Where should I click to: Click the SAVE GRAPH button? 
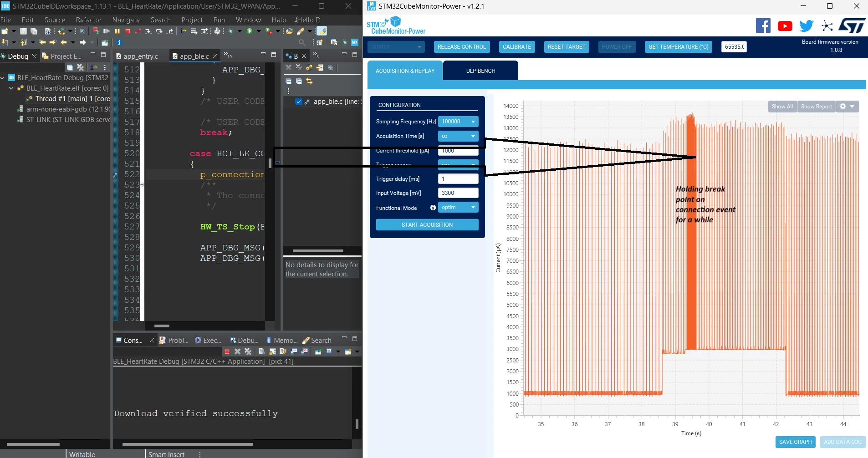pos(795,442)
